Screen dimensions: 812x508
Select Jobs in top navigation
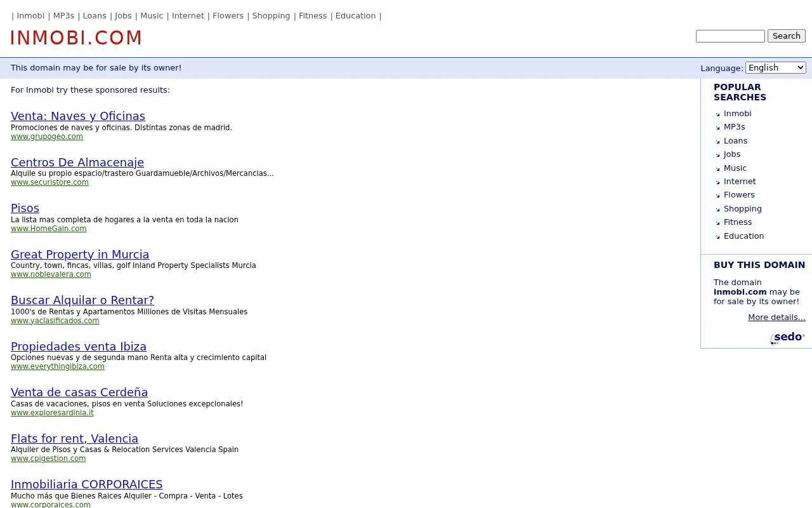[x=123, y=16]
